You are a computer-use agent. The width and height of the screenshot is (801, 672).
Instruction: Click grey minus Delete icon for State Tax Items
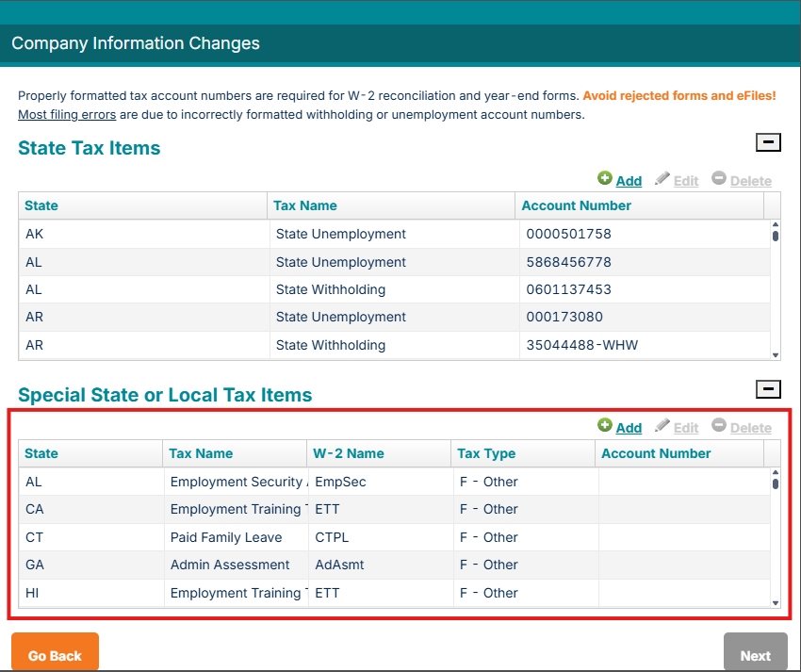click(719, 178)
